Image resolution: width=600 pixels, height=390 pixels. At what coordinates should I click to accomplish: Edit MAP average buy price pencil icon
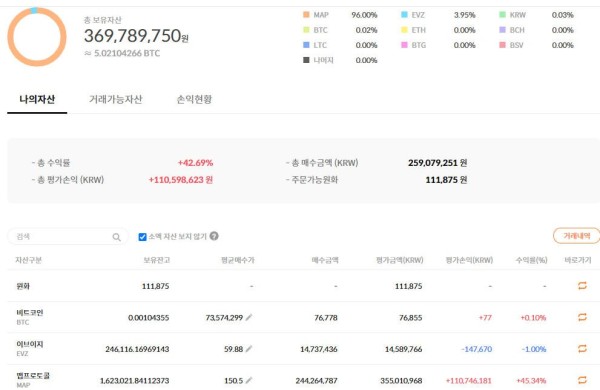coord(249,380)
